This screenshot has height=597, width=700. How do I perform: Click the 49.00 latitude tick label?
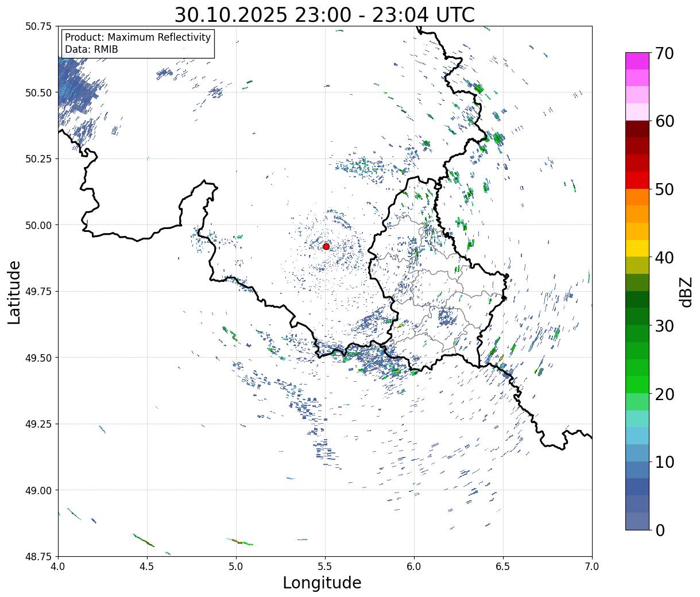pos(38,490)
